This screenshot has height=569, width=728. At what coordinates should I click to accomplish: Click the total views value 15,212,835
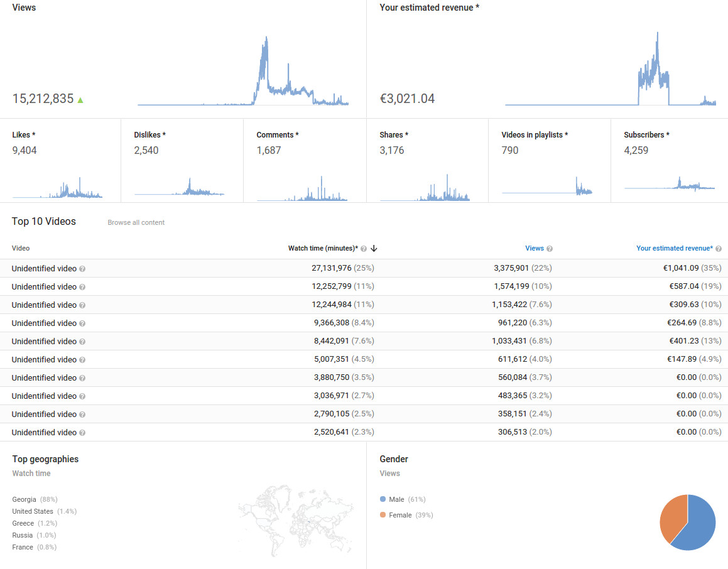pyautogui.click(x=43, y=99)
